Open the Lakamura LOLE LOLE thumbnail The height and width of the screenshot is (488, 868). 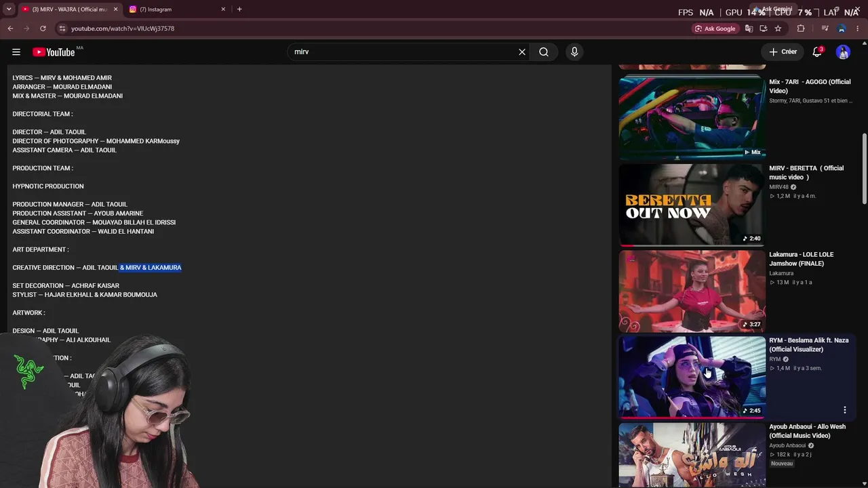pyautogui.click(x=692, y=291)
